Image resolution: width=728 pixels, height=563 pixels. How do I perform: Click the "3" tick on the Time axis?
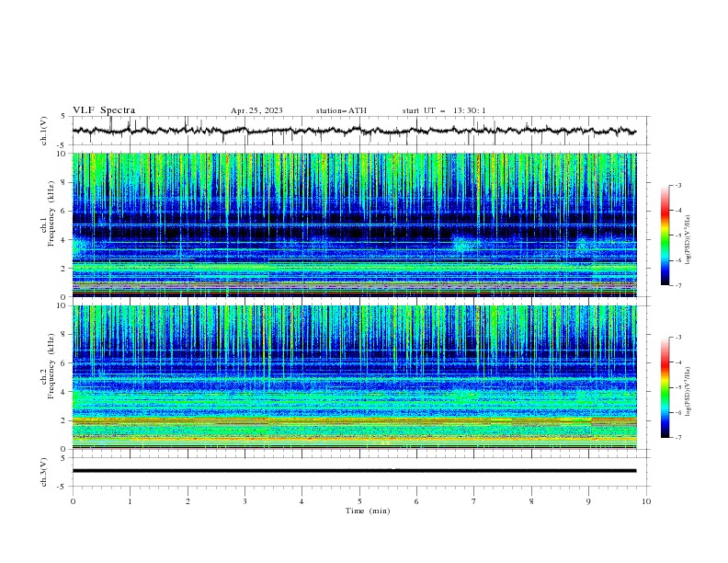(x=245, y=501)
